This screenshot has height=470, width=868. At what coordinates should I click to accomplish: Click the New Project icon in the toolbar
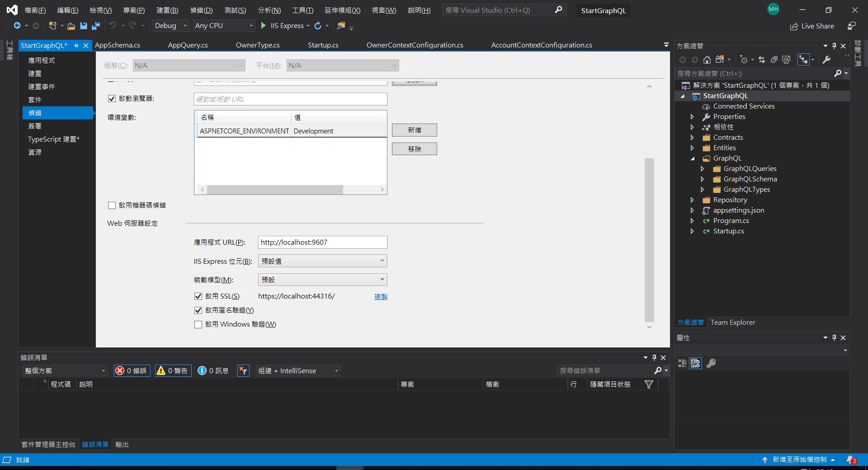point(52,26)
